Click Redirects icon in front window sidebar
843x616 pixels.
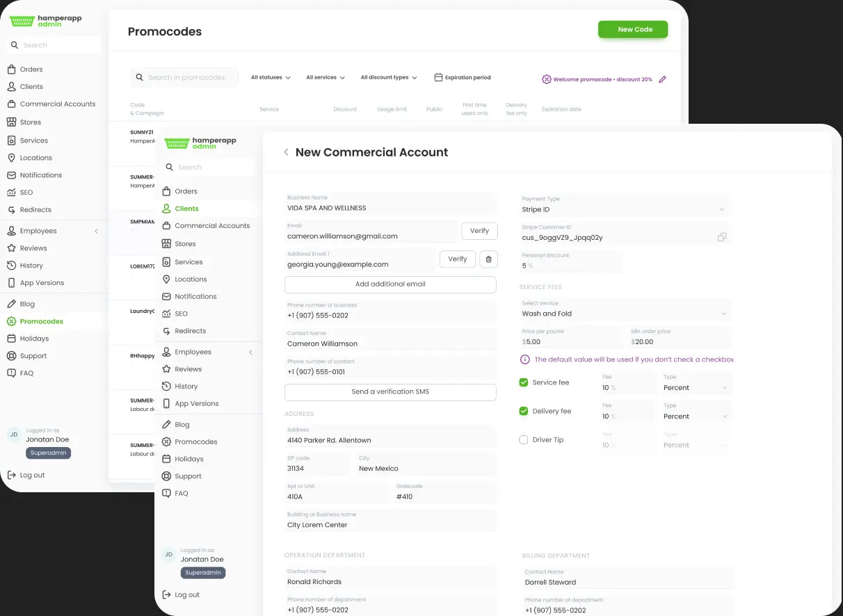click(x=166, y=331)
